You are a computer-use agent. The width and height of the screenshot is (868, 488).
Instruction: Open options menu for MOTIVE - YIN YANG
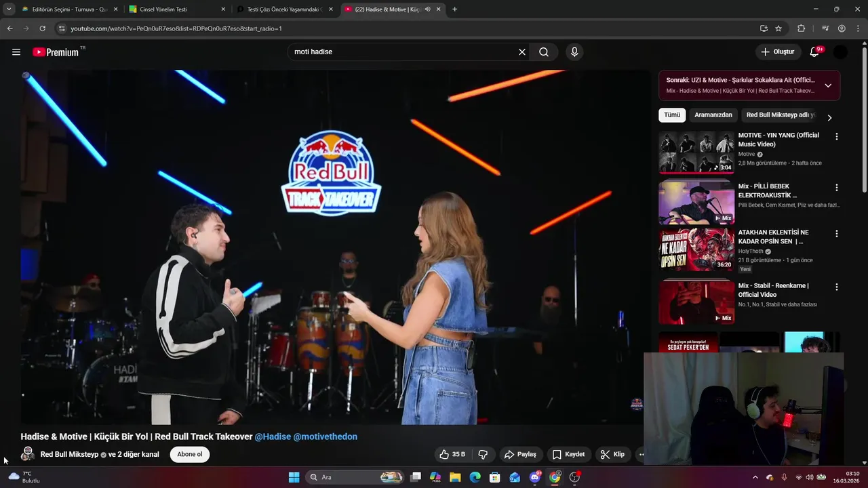836,136
